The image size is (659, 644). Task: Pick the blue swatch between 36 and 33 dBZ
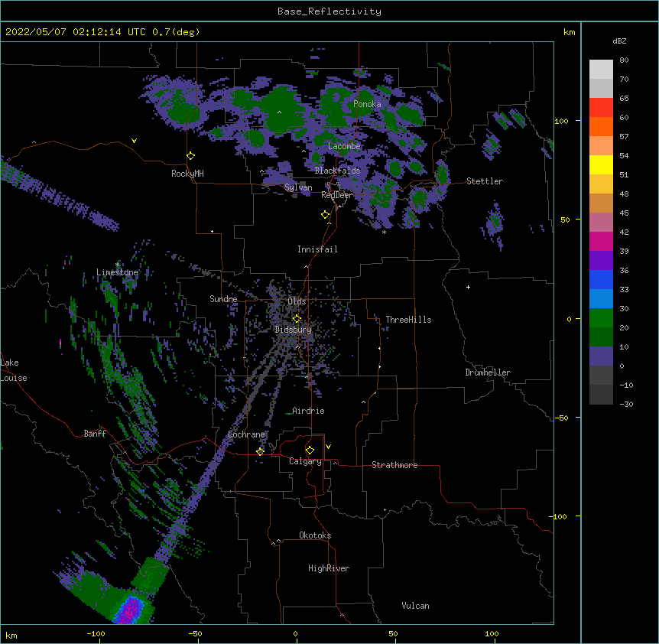(x=601, y=279)
